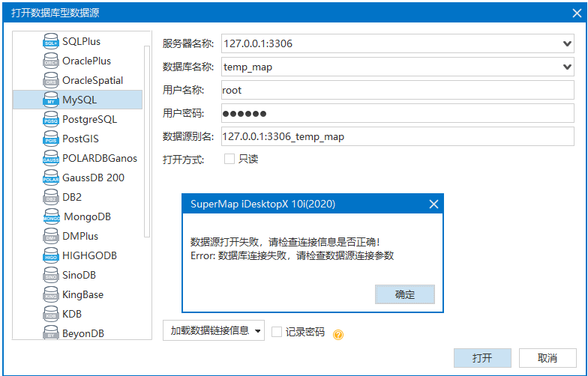Pick the GaussDB 200 database icon
588x376 pixels.
51,178
